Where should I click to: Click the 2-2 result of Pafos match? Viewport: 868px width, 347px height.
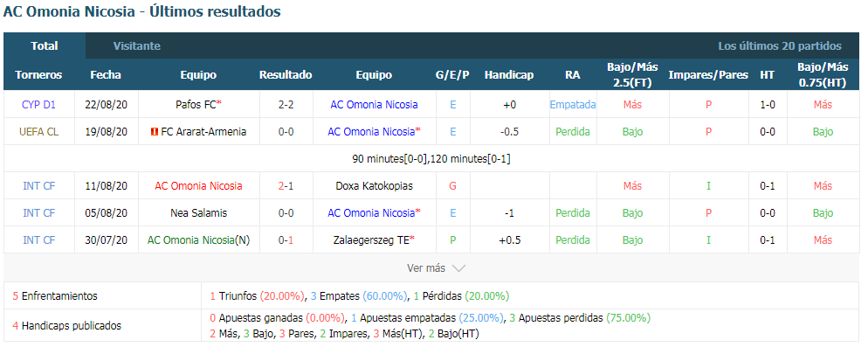click(x=286, y=104)
